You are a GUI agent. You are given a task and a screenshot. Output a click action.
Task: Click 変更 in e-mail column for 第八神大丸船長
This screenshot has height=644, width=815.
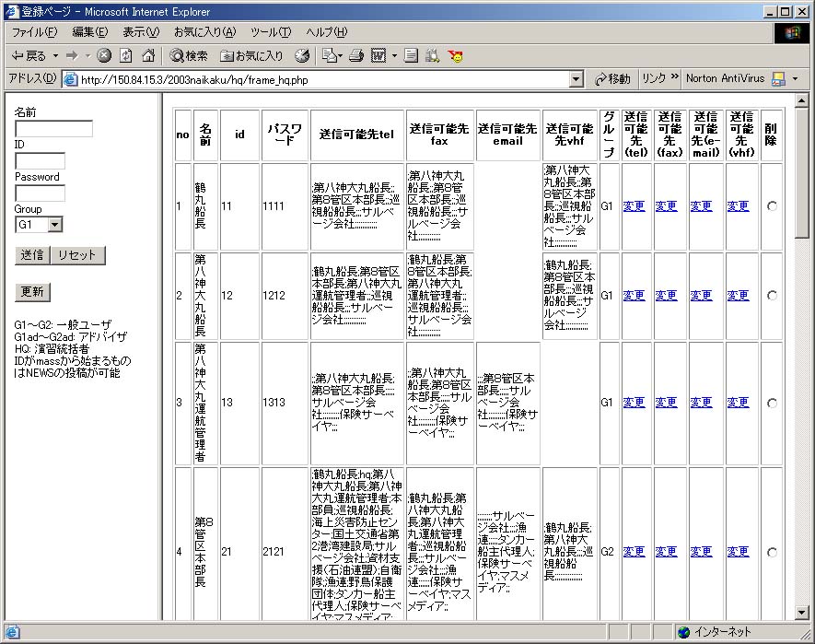(x=701, y=296)
